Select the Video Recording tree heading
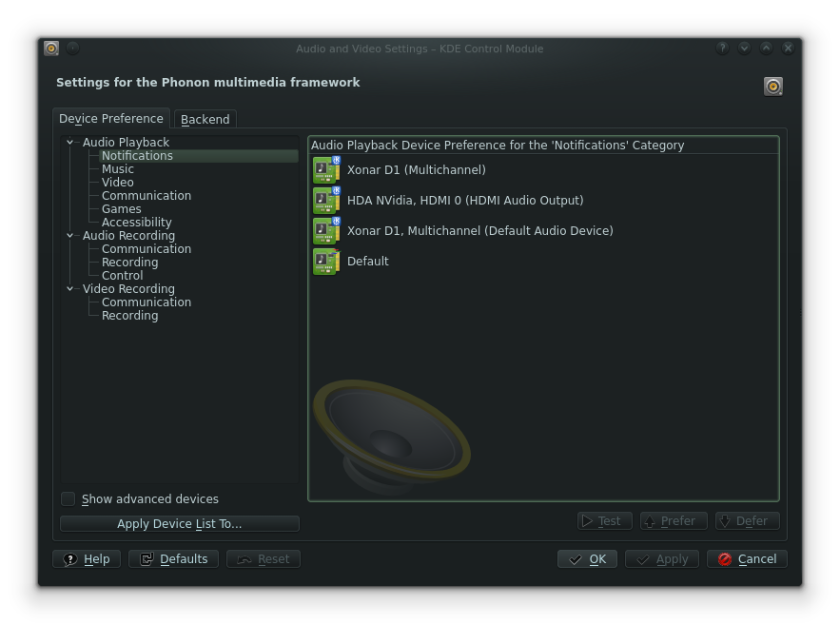 click(128, 289)
